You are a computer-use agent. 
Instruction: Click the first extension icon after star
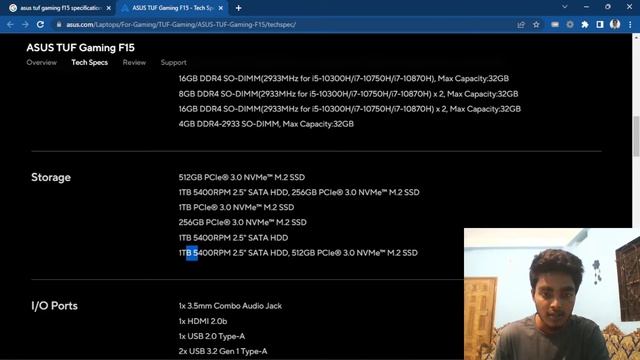pyautogui.click(x=555, y=25)
